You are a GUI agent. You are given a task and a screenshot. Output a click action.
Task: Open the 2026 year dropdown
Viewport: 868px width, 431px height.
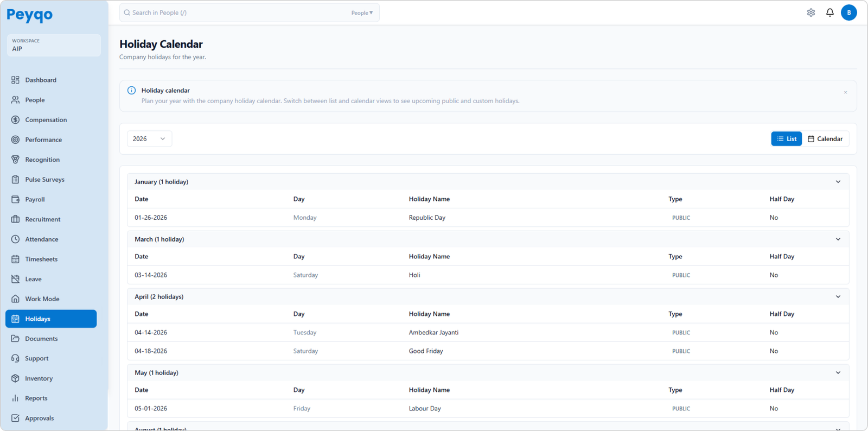click(x=149, y=139)
